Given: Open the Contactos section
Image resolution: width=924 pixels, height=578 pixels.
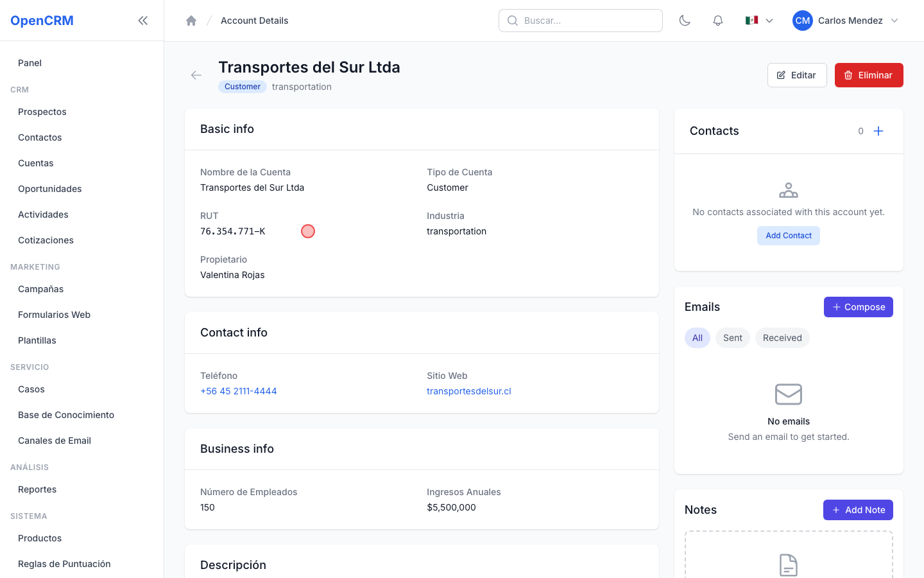Looking at the screenshot, I should 82,137.
